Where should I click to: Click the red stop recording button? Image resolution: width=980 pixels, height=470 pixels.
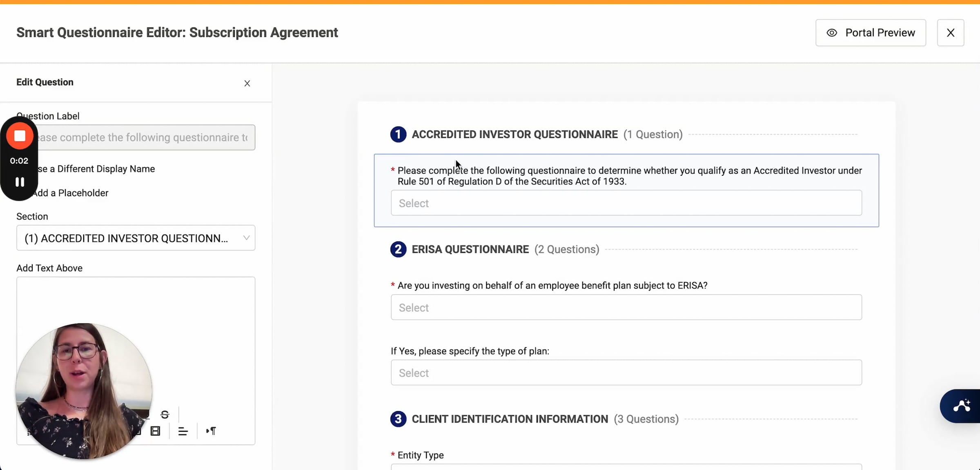click(x=19, y=136)
